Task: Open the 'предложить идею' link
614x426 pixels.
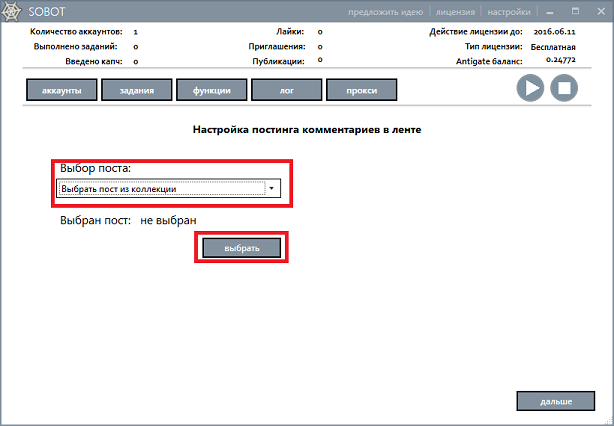Action: 387,12
